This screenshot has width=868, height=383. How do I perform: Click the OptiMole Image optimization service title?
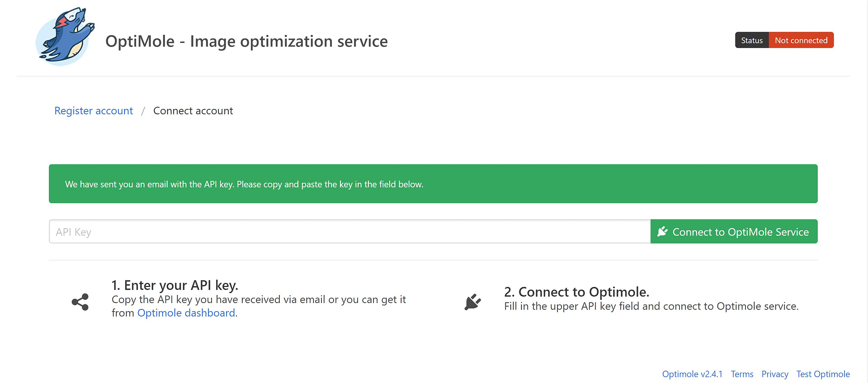246,41
